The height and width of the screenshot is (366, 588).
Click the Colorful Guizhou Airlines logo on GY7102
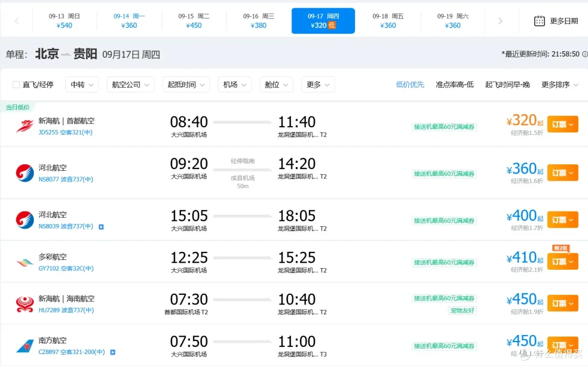pos(24,263)
